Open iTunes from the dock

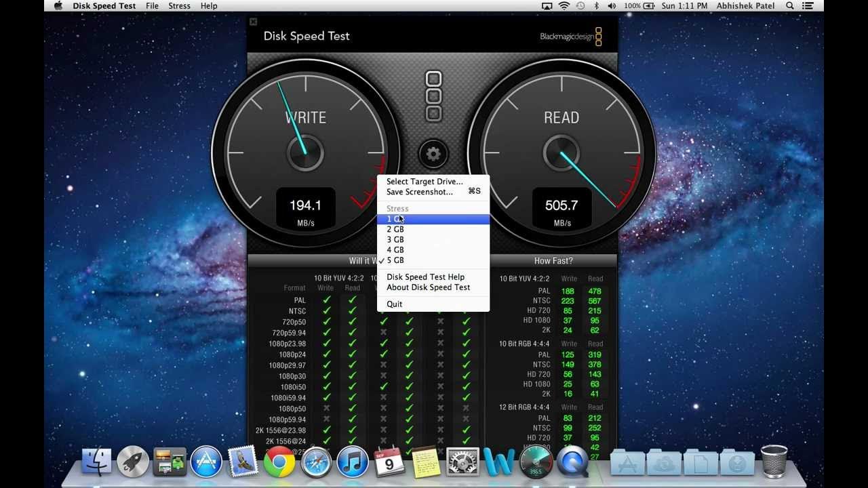353,462
